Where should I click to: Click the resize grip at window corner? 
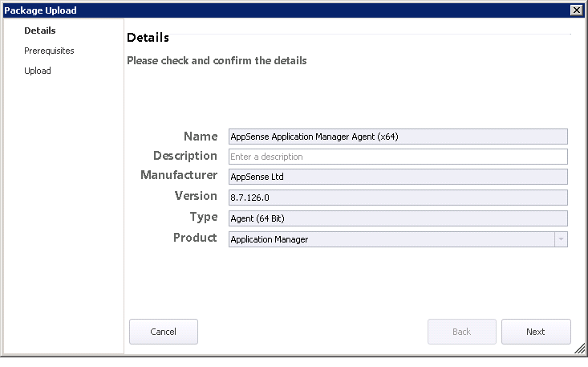[x=580, y=349]
